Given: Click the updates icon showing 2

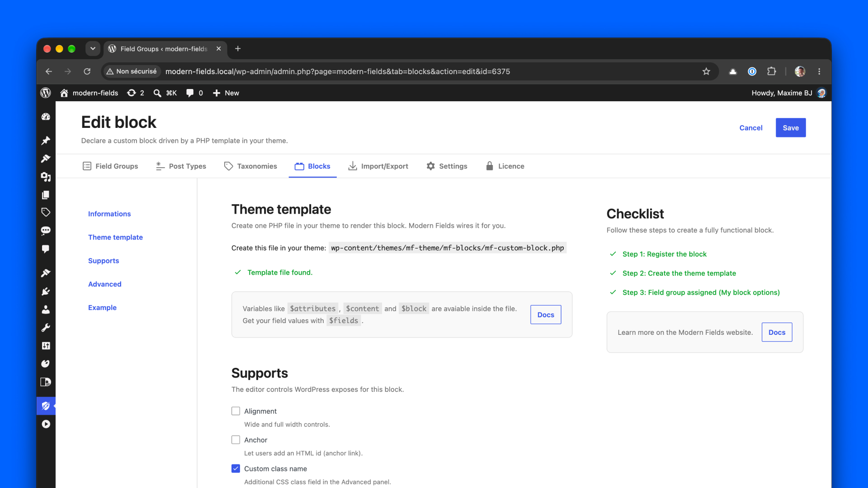Looking at the screenshot, I should [136, 93].
